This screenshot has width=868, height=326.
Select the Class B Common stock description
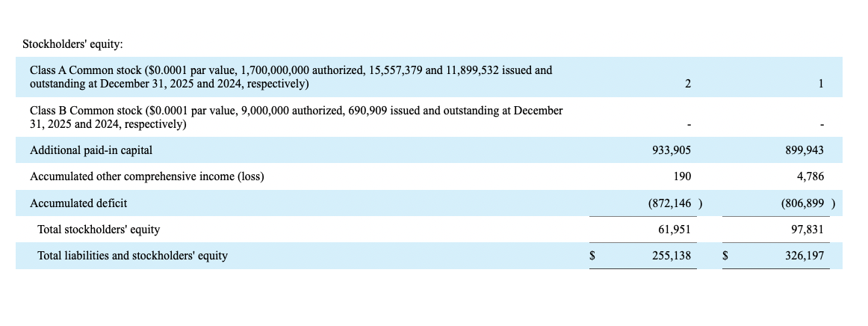click(x=296, y=117)
